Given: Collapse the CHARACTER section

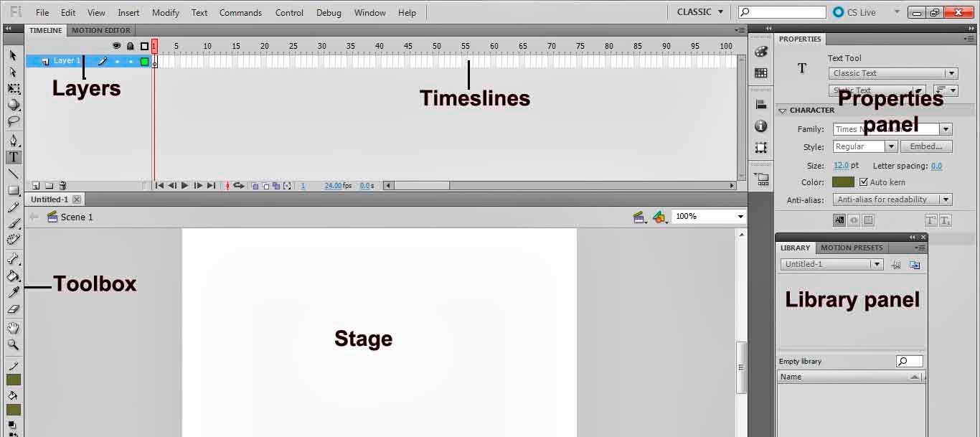Looking at the screenshot, I should tap(783, 111).
